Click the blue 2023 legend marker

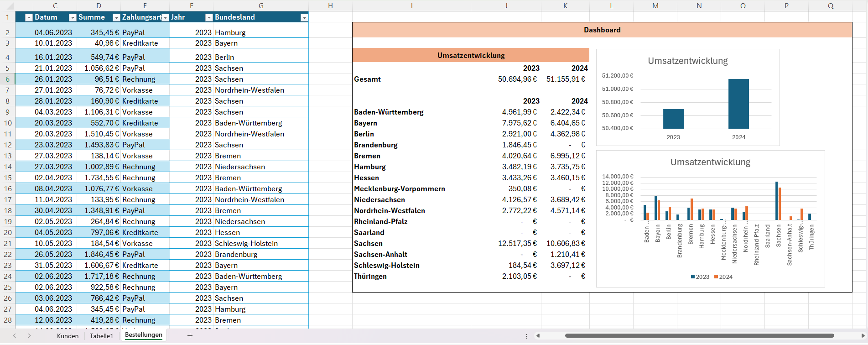tap(693, 277)
